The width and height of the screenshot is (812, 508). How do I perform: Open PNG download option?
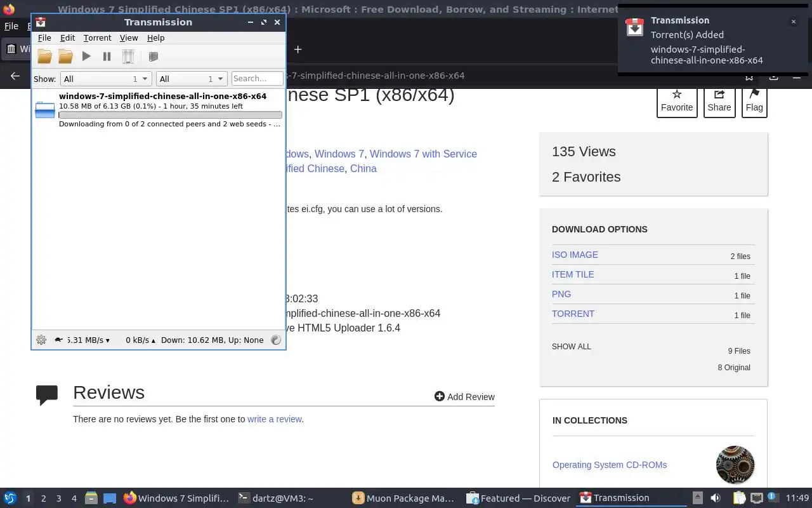click(x=561, y=294)
